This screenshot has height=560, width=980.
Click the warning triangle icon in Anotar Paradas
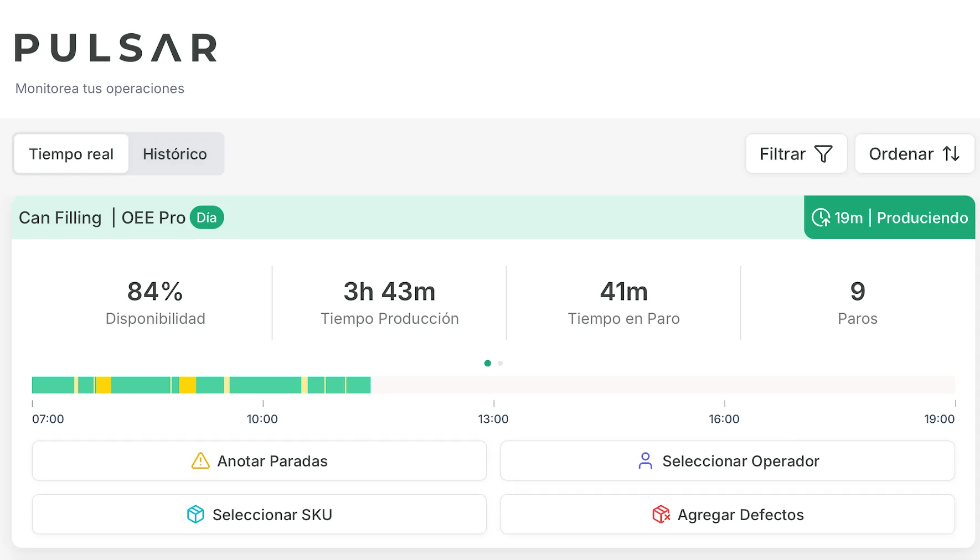[x=200, y=461]
